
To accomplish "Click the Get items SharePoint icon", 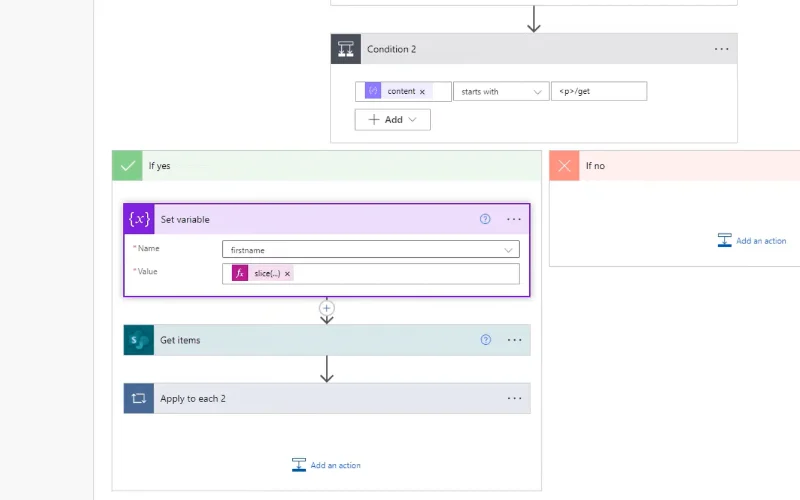I will click(x=139, y=340).
